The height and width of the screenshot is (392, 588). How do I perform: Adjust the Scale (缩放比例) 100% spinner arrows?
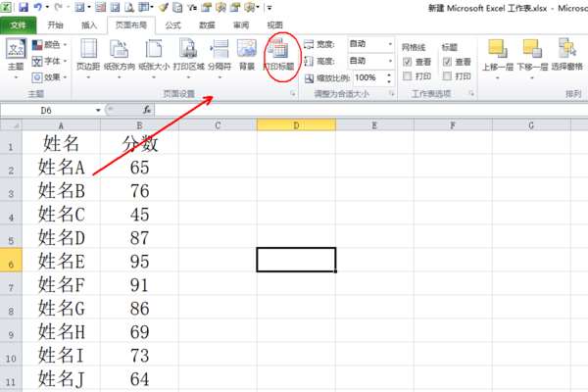(x=389, y=78)
